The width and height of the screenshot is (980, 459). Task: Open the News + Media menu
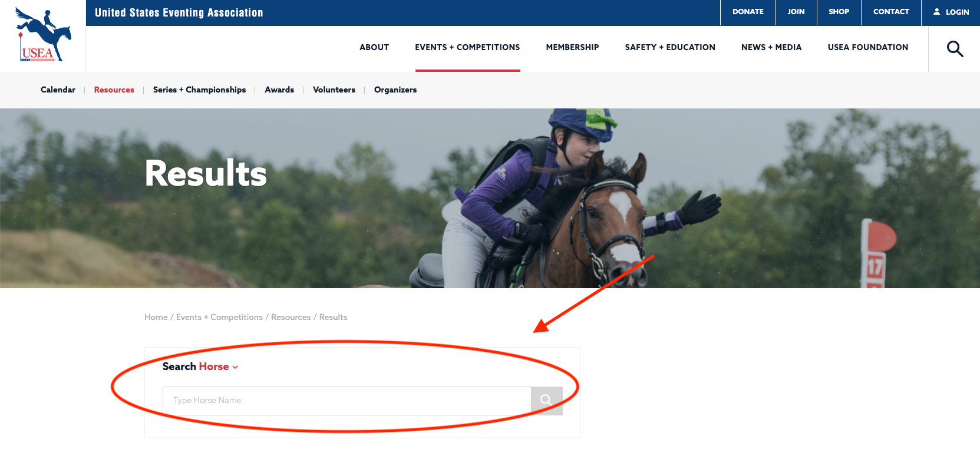click(x=771, y=47)
